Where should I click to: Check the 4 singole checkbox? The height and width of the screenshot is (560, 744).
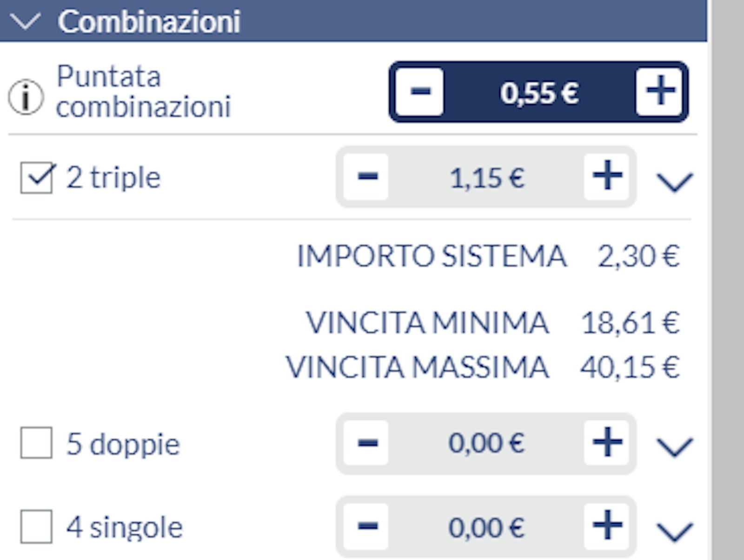point(36,527)
